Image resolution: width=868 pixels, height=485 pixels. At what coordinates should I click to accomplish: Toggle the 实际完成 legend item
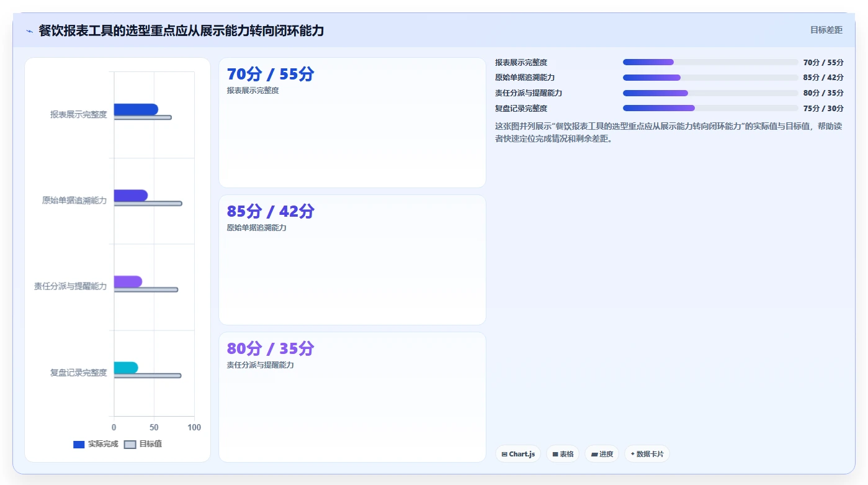click(x=96, y=444)
